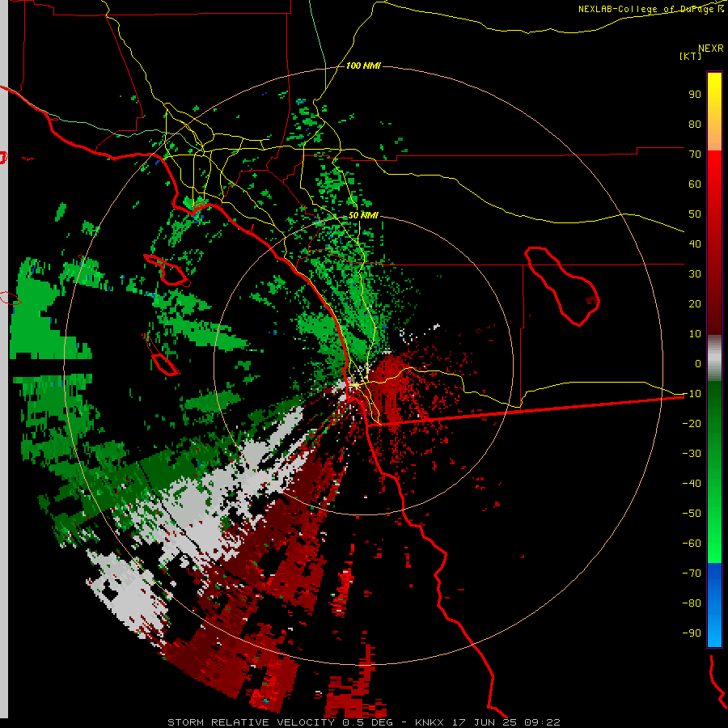
Task: Click the gray zero-velocity band on color bar
Action: 714,358
